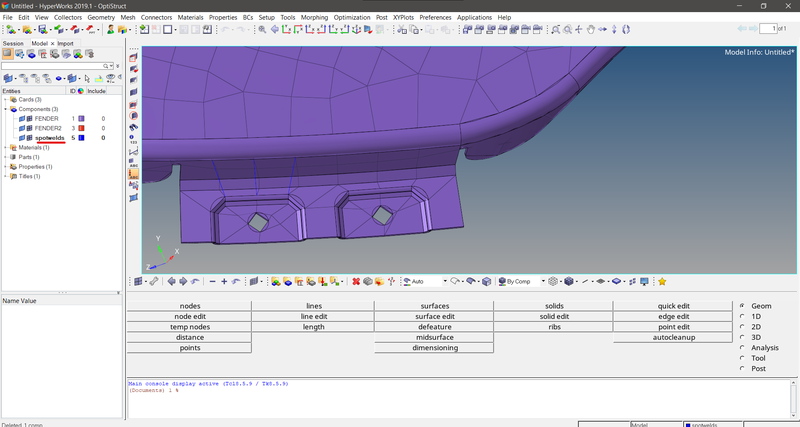
Task: Open the By Comp color mode dropdown
Action: [x=520, y=282]
